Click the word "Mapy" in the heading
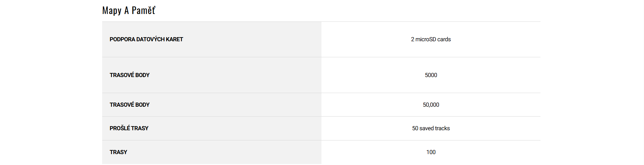The width and height of the screenshot is (644, 165). [112, 11]
